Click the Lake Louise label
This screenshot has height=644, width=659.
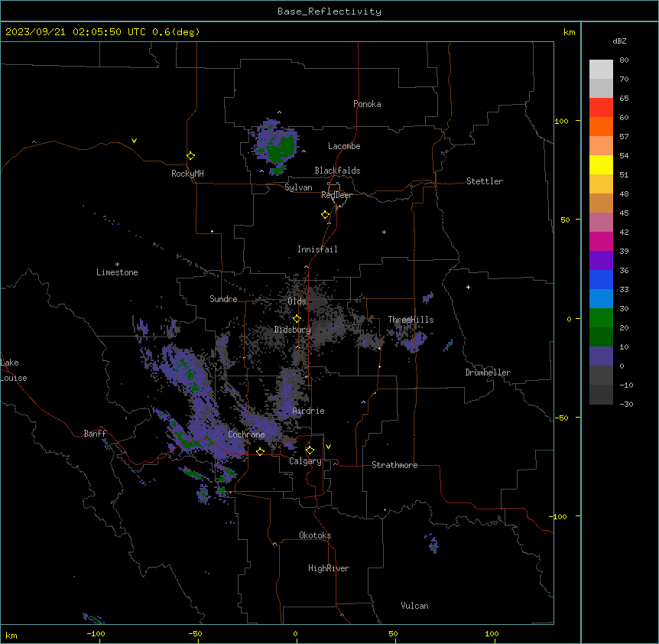click(14, 370)
